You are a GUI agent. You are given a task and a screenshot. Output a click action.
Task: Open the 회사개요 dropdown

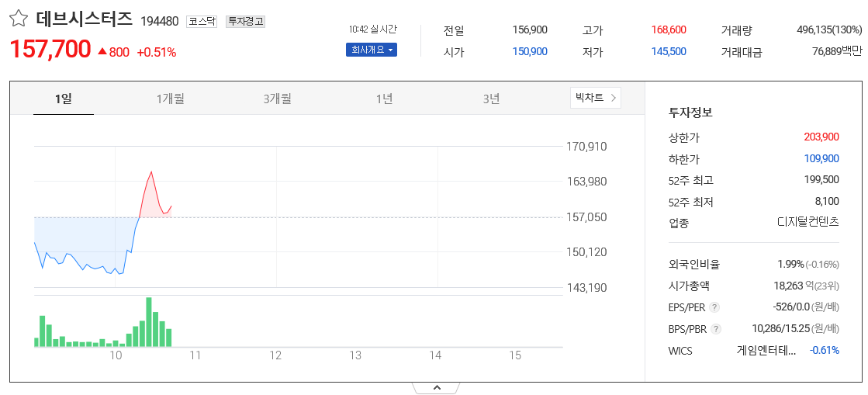(372, 50)
